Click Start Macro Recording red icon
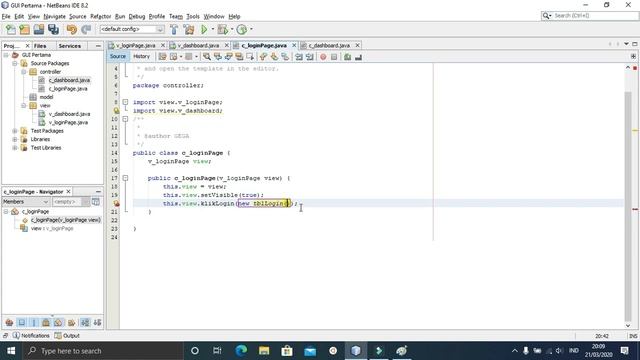Screen dimensions: 640x360 click(x=323, y=57)
